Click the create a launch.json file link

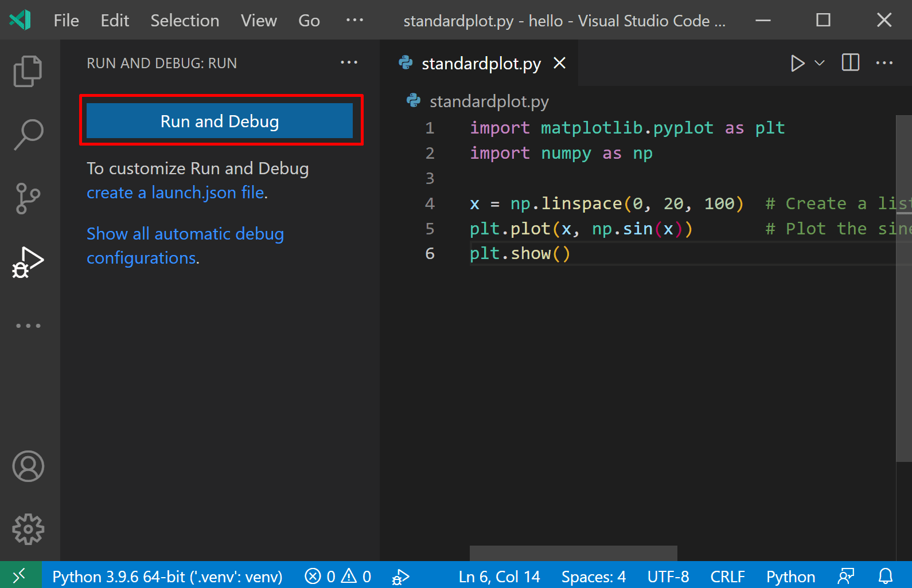click(176, 193)
